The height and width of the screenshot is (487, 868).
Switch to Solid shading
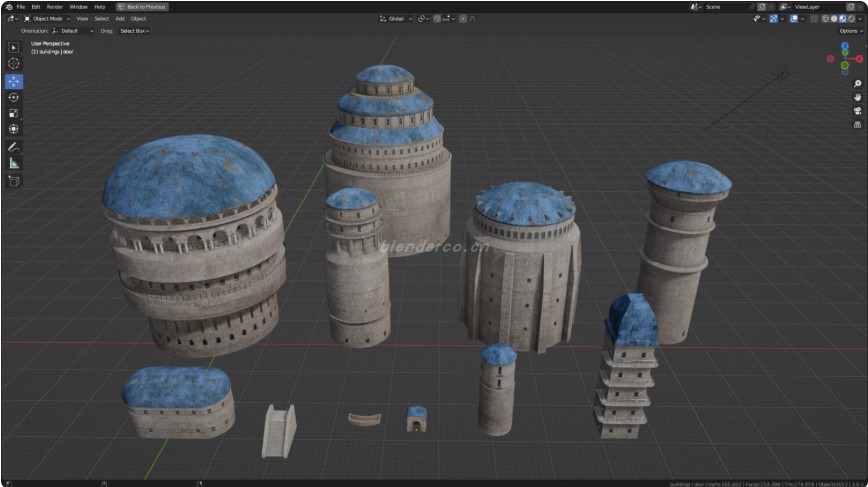(x=834, y=19)
